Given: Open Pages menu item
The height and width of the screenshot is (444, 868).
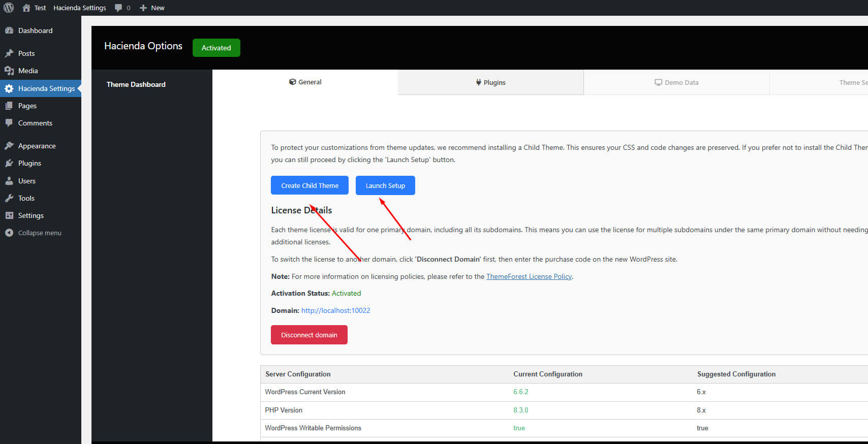Looking at the screenshot, I should (41, 106).
